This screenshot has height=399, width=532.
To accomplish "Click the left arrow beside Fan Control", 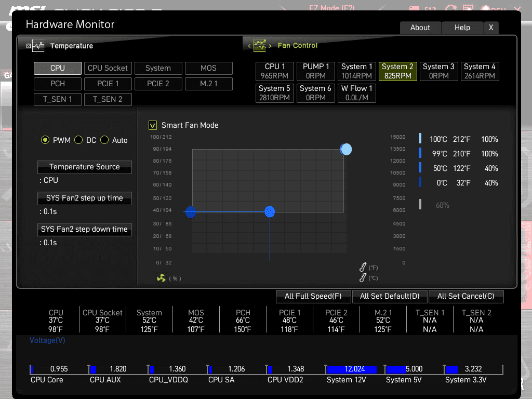I will 249,46.
